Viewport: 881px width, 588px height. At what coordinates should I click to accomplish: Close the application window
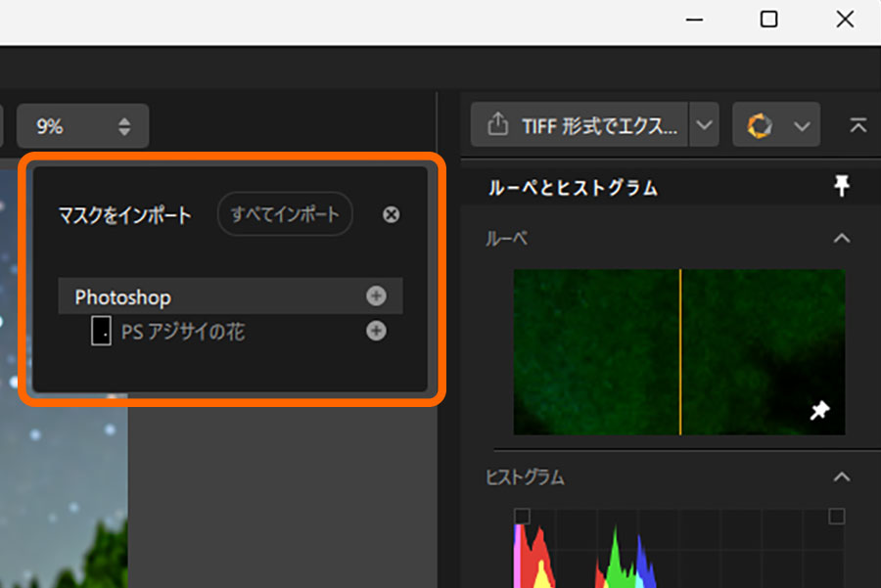(845, 20)
